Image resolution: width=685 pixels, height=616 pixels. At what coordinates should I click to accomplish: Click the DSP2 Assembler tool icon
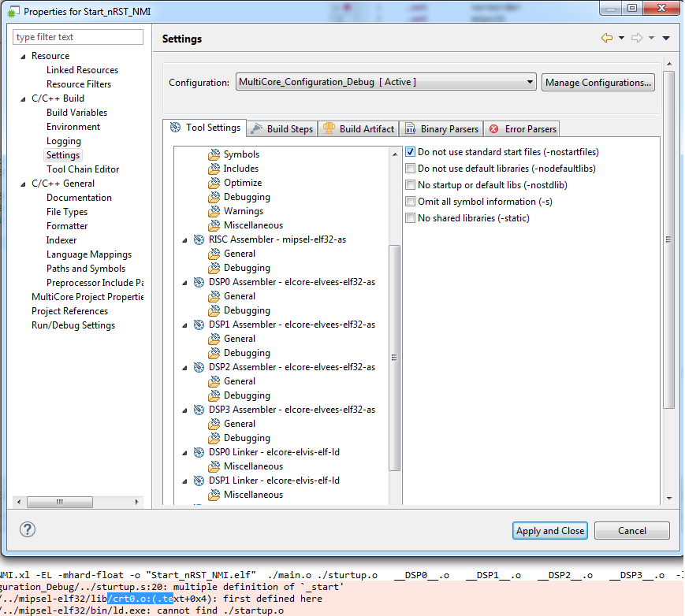[199, 367]
